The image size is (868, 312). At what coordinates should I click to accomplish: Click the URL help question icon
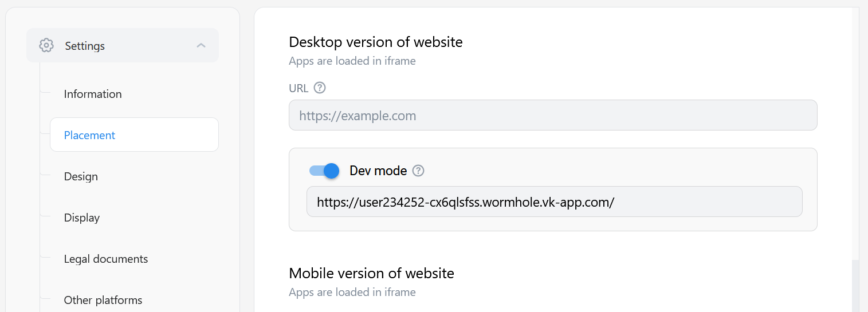point(320,88)
